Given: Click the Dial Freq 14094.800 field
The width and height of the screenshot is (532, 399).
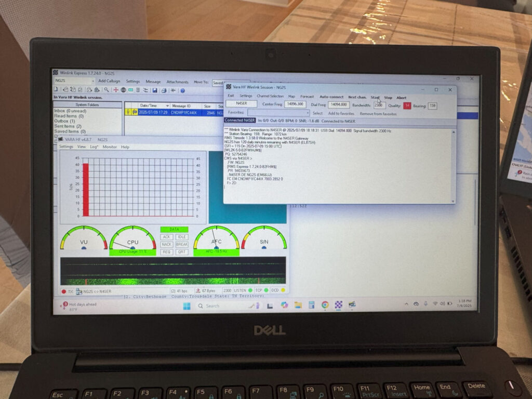Looking at the screenshot, I should 339,105.
